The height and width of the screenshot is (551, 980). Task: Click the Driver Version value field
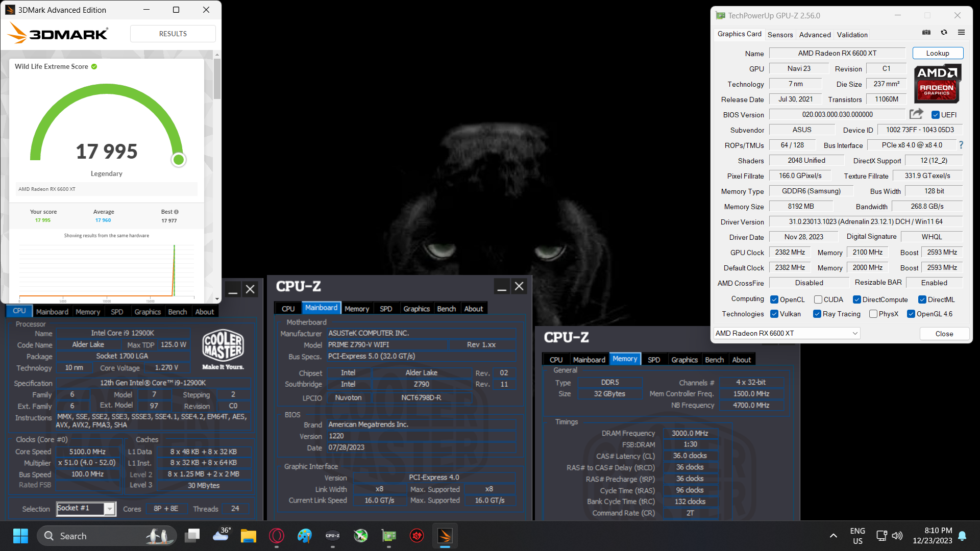pyautogui.click(x=866, y=221)
